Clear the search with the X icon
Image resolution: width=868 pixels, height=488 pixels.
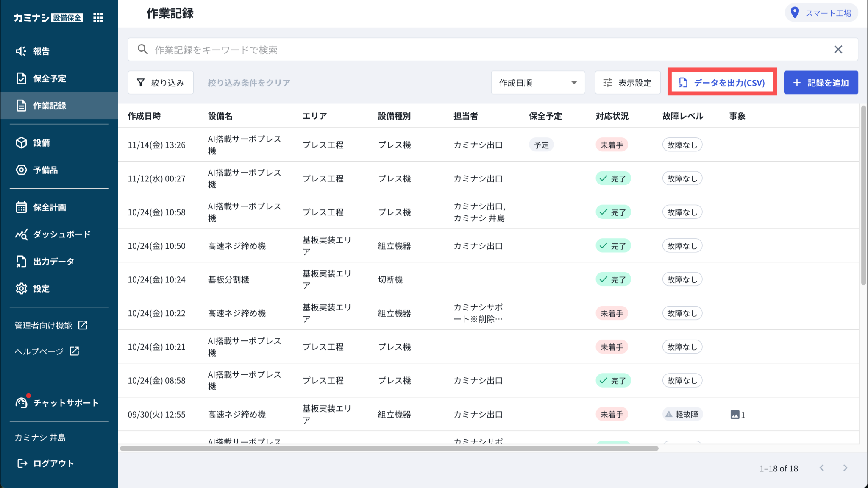[838, 50]
